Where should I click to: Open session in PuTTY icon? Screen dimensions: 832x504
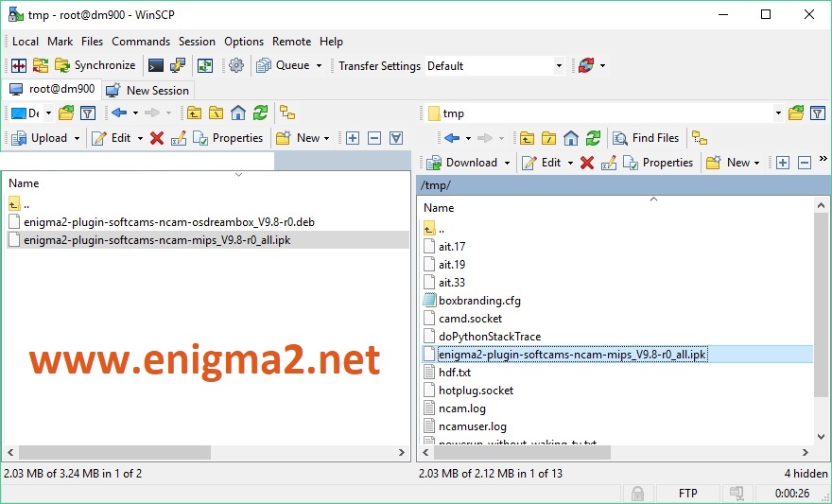tap(177, 66)
